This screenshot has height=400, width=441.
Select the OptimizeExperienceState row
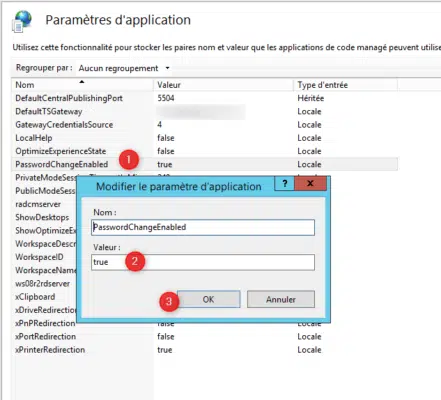[205, 151]
